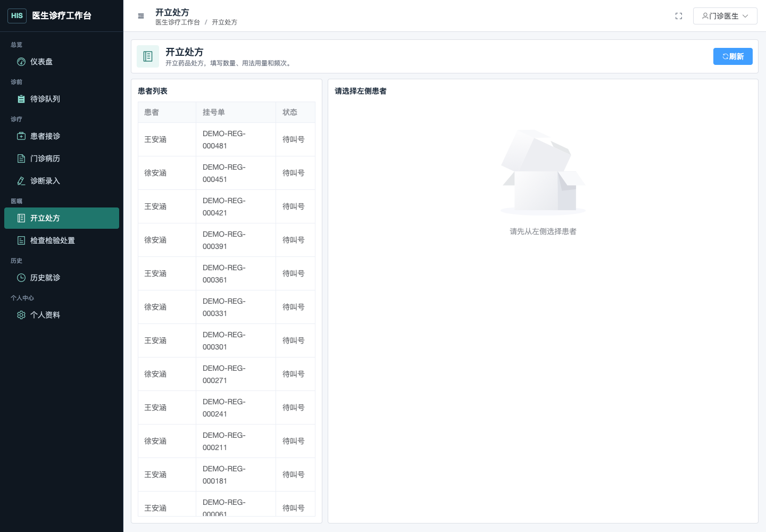Click 徐安涵 in the 000271 row

click(155, 374)
